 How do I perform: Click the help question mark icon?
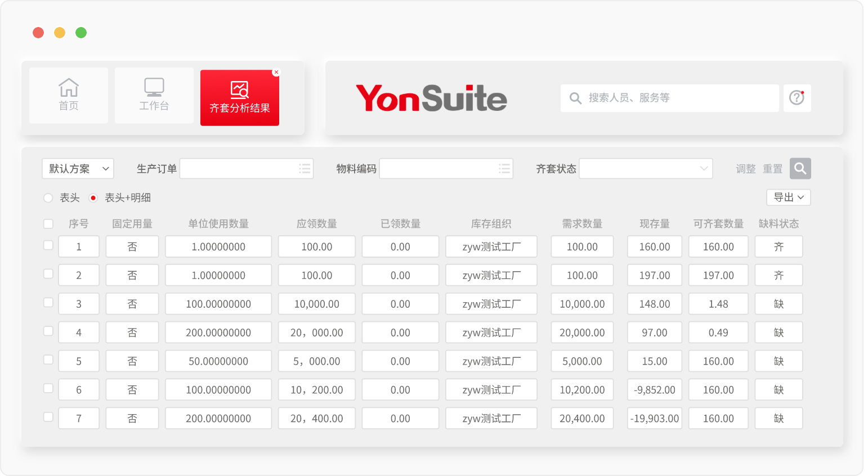coord(797,98)
